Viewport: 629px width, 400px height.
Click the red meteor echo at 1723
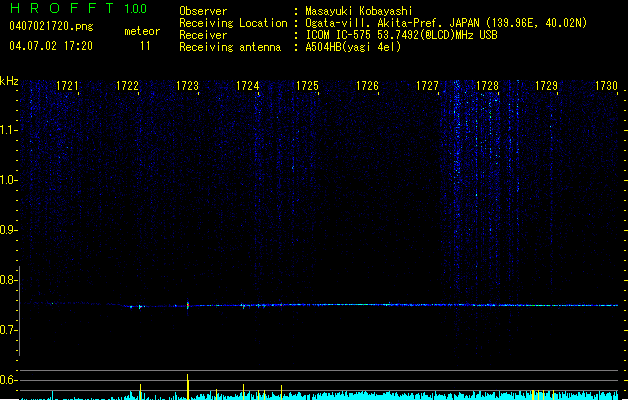[x=188, y=306]
